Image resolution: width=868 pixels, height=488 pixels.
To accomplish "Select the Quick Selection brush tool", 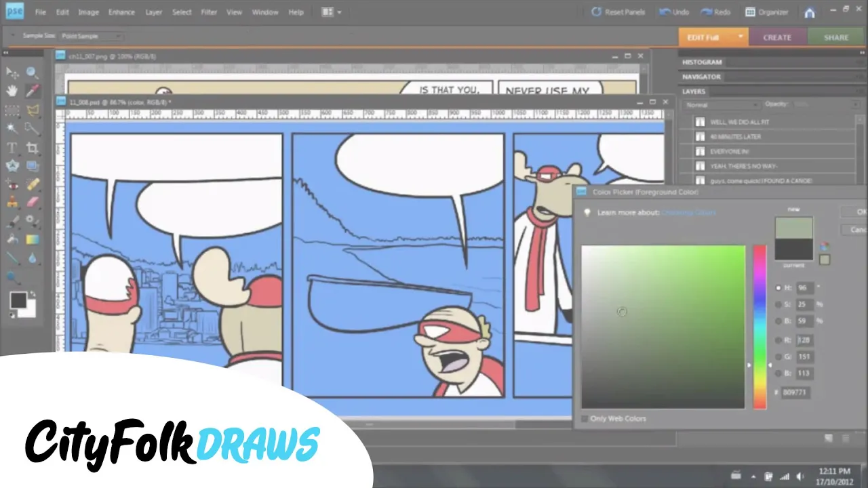I will coord(32,128).
